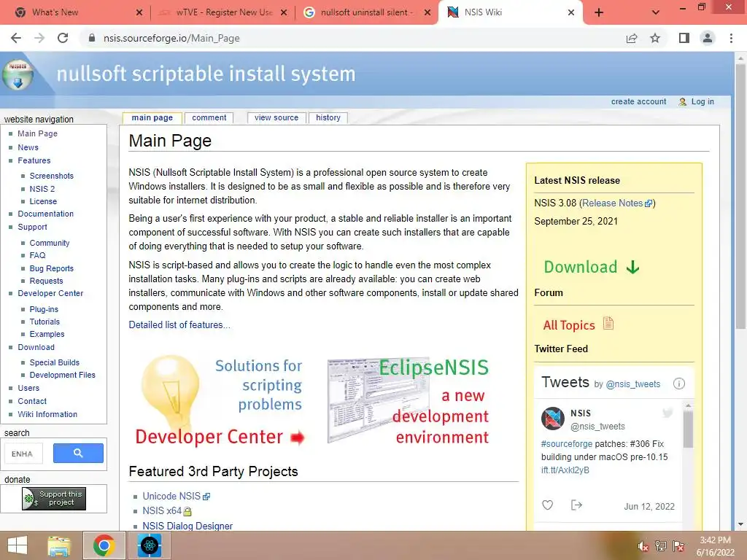Click the browser back arrow
The height and width of the screenshot is (560, 747).
pyautogui.click(x=16, y=38)
